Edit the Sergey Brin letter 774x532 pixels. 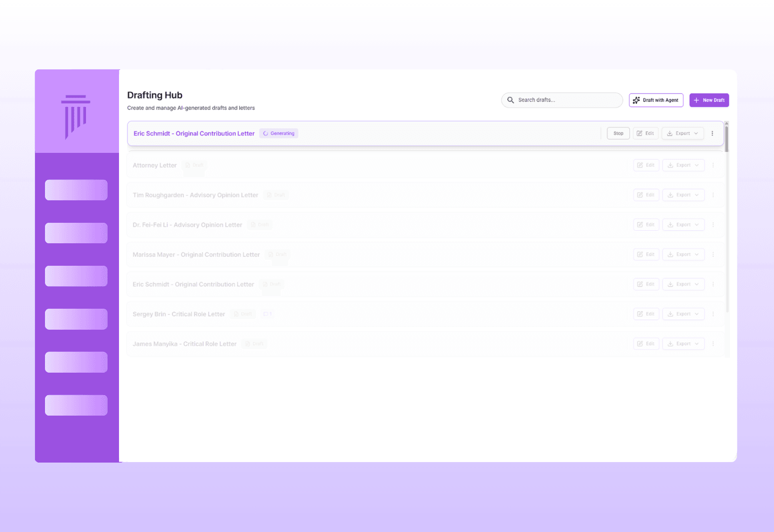[646, 314]
